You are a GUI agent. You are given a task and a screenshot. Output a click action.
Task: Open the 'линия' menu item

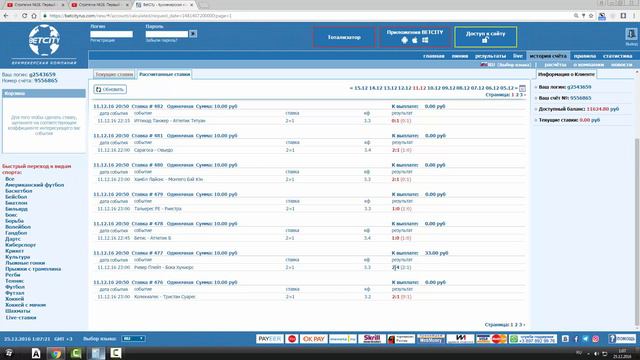460,56
